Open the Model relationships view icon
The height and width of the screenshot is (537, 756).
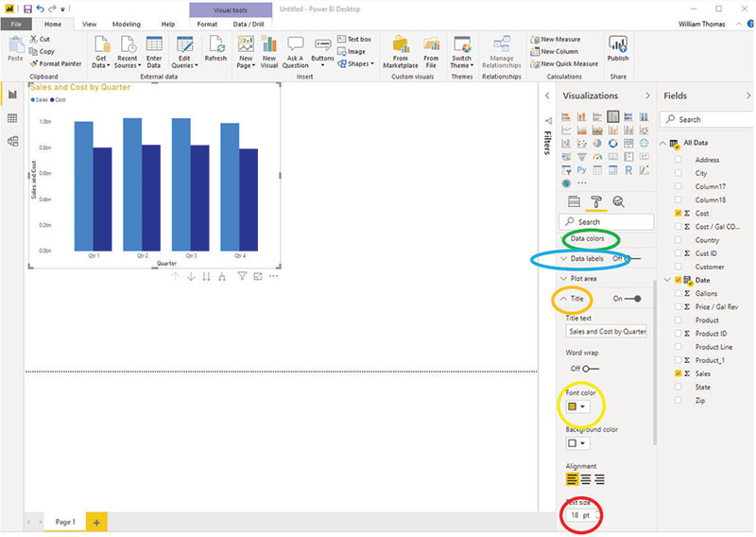point(12,141)
